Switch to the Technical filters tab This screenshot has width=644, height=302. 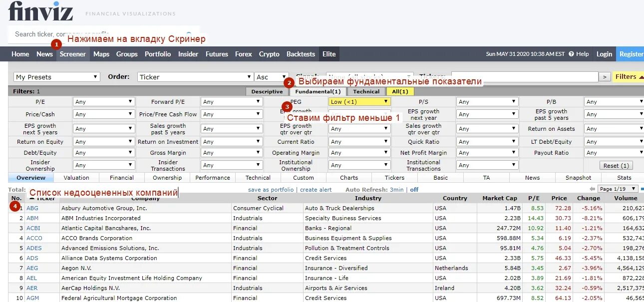click(366, 91)
